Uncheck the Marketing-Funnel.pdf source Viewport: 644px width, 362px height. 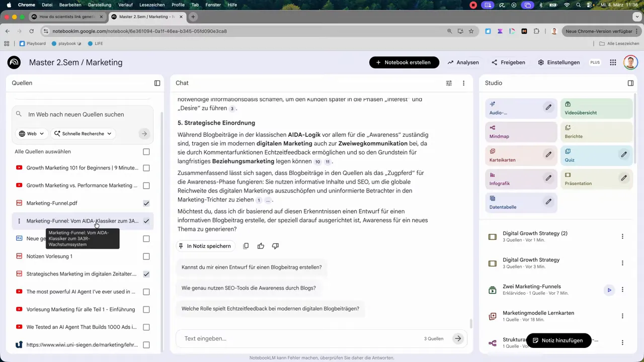(146, 203)
